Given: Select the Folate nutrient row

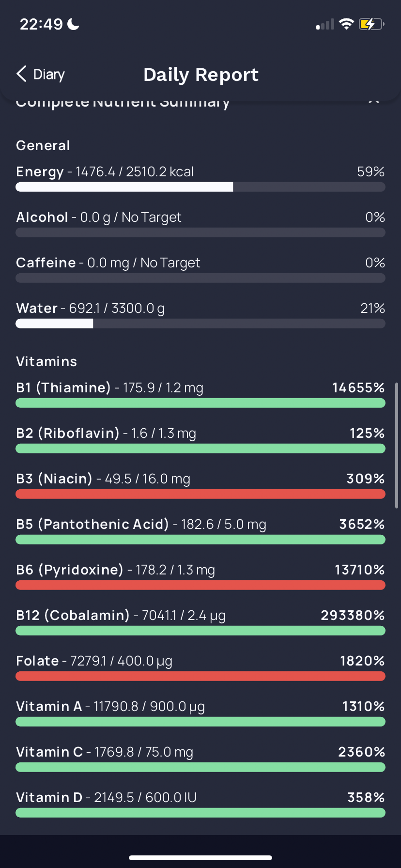Looking at the screenshot, I should (x=200, y=667).
